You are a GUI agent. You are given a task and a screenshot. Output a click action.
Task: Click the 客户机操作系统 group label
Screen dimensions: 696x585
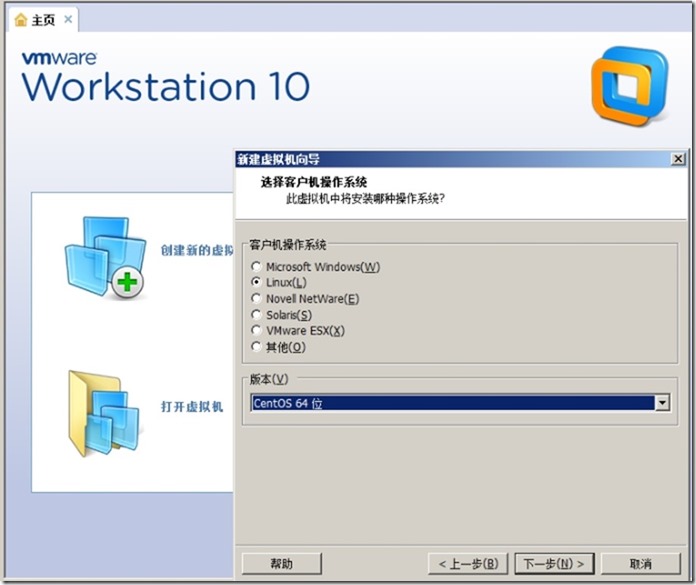(x=288, y=245)
